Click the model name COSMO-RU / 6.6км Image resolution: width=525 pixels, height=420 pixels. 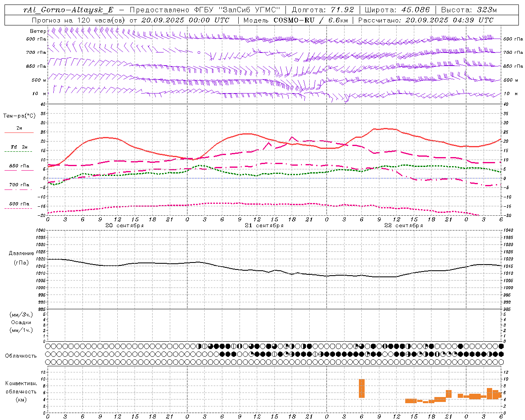310,20
